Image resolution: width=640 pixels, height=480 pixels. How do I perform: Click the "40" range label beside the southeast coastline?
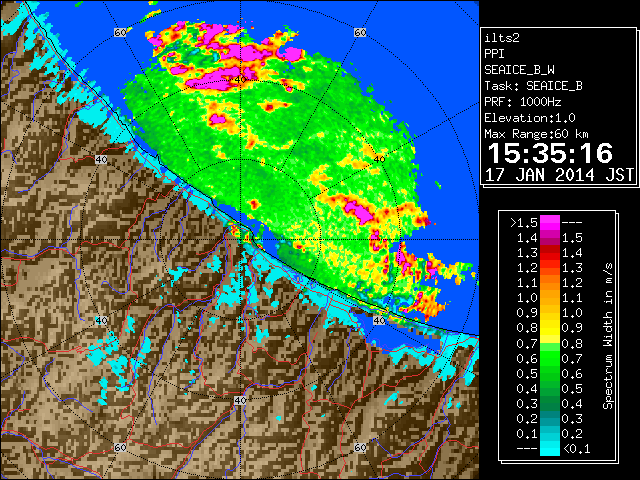coord(379,320)
